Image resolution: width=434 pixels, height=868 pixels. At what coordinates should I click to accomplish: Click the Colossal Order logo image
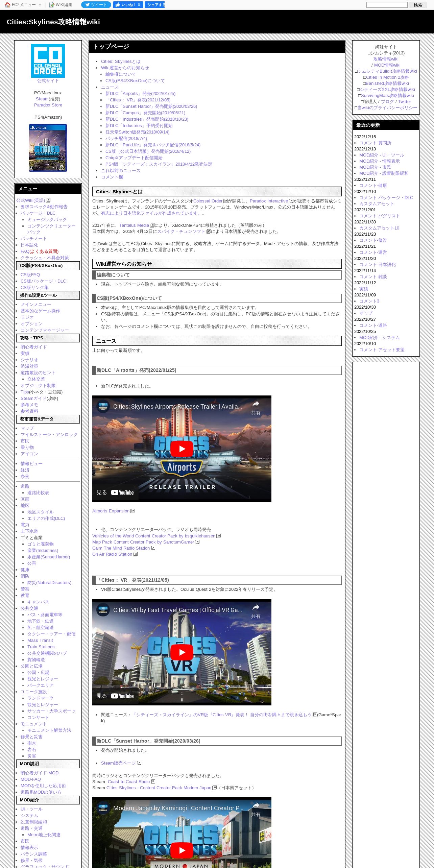coord(48,61)
